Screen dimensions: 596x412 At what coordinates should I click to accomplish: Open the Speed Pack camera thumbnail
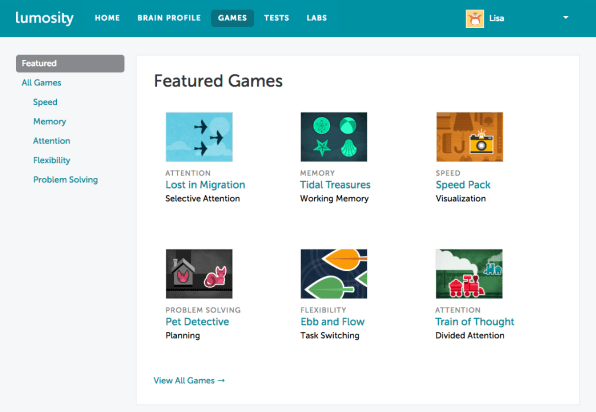469,137
